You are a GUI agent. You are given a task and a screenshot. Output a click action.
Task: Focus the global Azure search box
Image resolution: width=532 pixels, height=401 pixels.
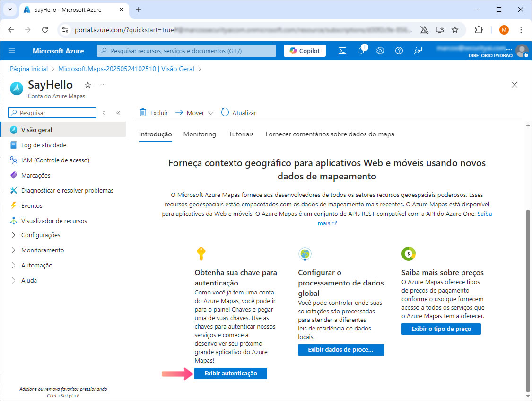tap(187, 51)
